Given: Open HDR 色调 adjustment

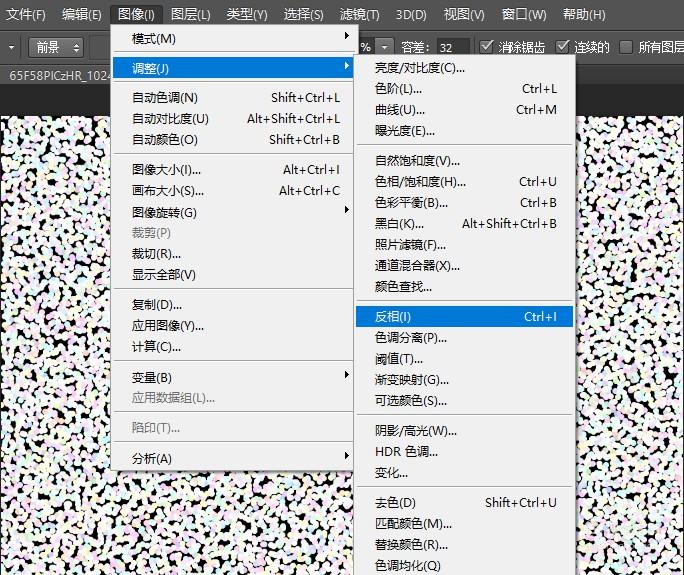Looking at the screenshot, I should pyautogui.click(x=464, y=452).
